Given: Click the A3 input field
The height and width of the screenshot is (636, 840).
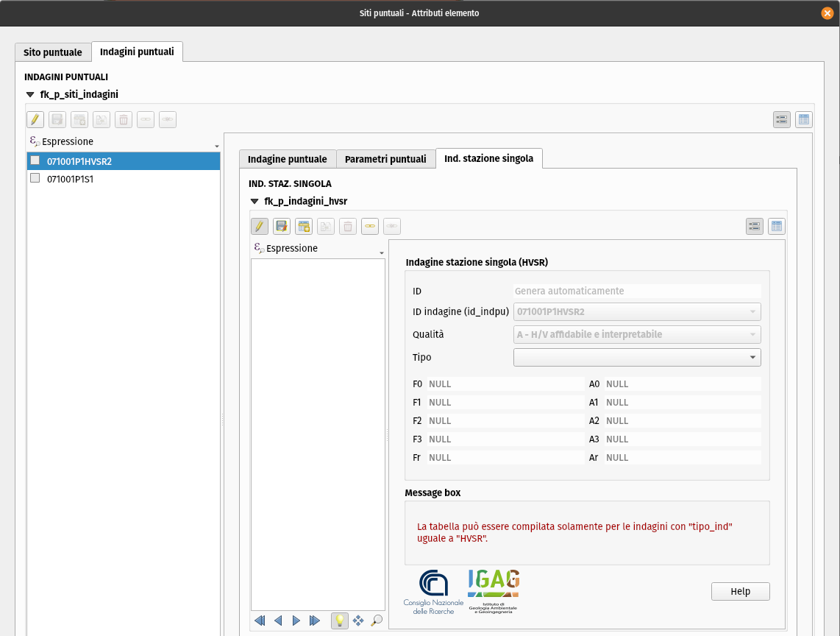Looking at the screenshot, I should [x=683, y=439].
